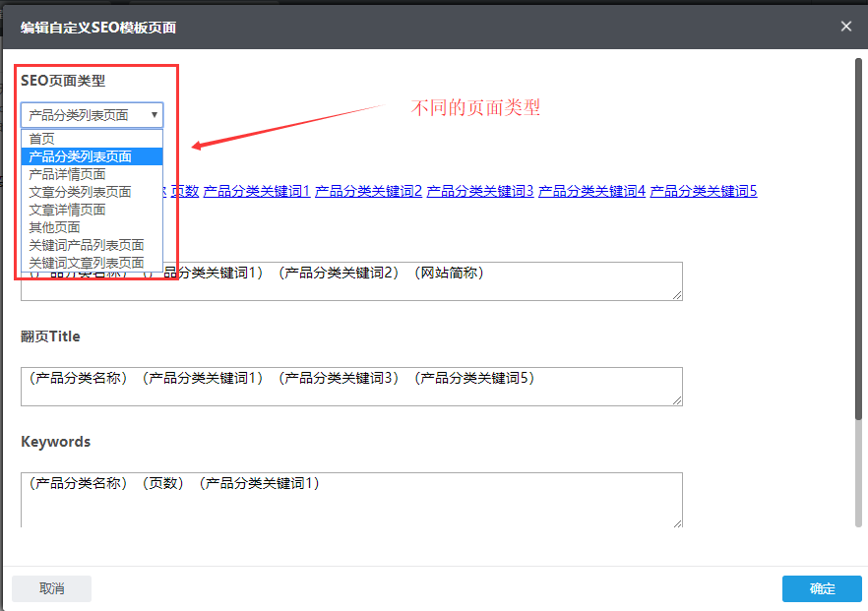Click the 产品分类关键词1 tag link
Viewport: 868px width, 611px height.
(257, 191)
